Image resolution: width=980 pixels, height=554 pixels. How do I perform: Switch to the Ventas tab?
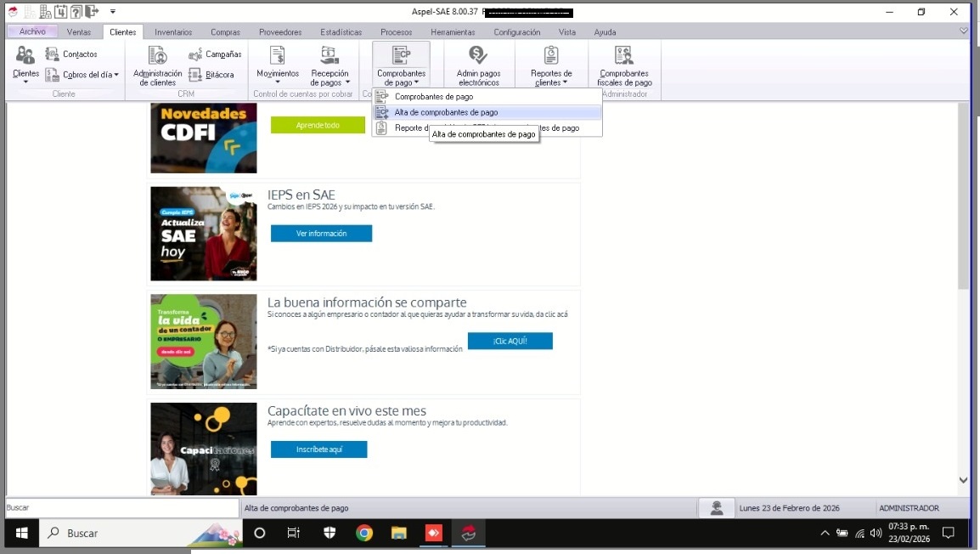pyautogui.click(x=79, y=32)
